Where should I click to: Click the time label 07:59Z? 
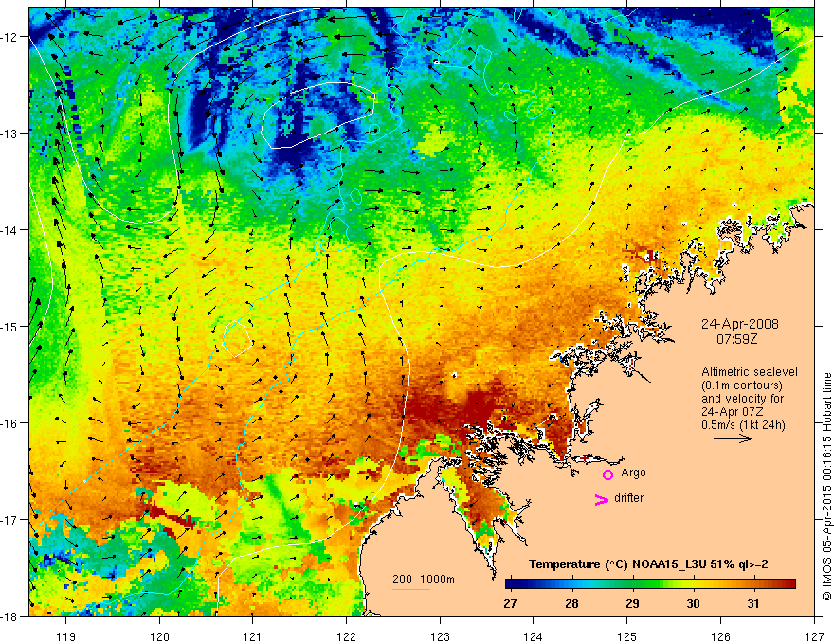tap(736, 339)
